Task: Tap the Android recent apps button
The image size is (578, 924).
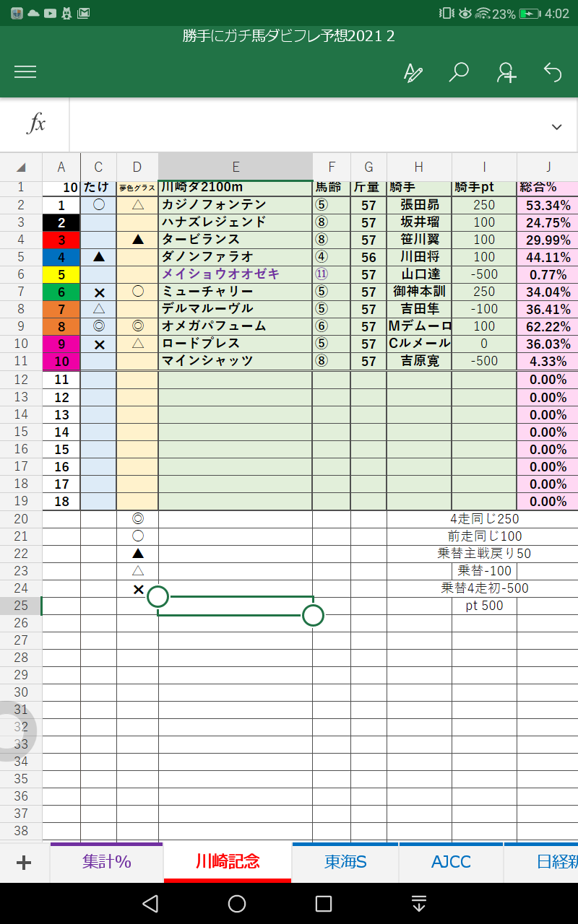Action: pyautogui.click(x=324, y=904)
